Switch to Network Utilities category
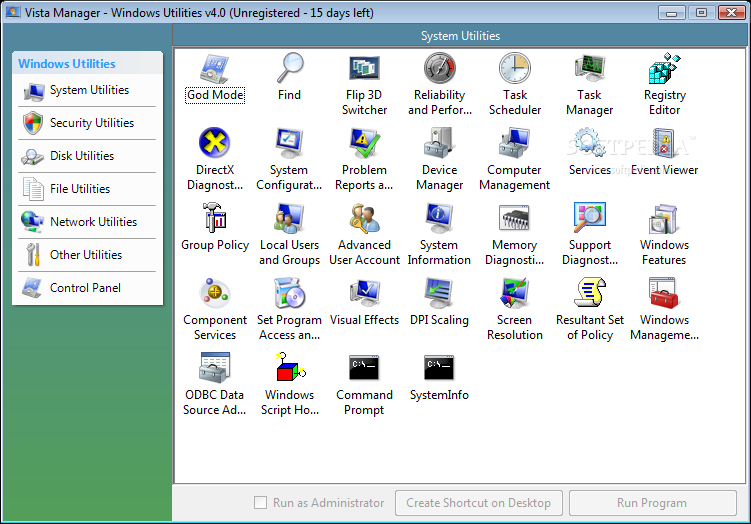751x524 pixels. (87, 222)
